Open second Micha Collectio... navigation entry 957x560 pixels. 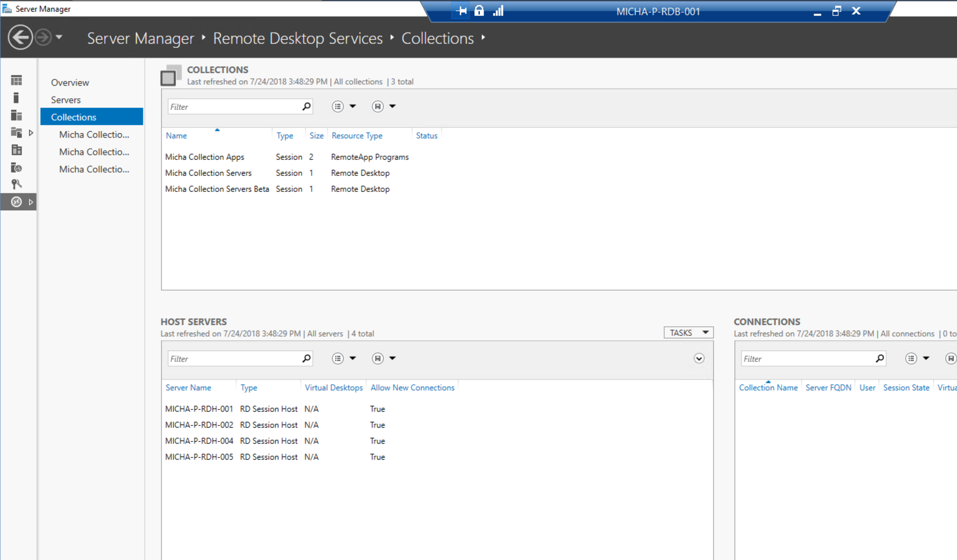[x=94, y=152]
